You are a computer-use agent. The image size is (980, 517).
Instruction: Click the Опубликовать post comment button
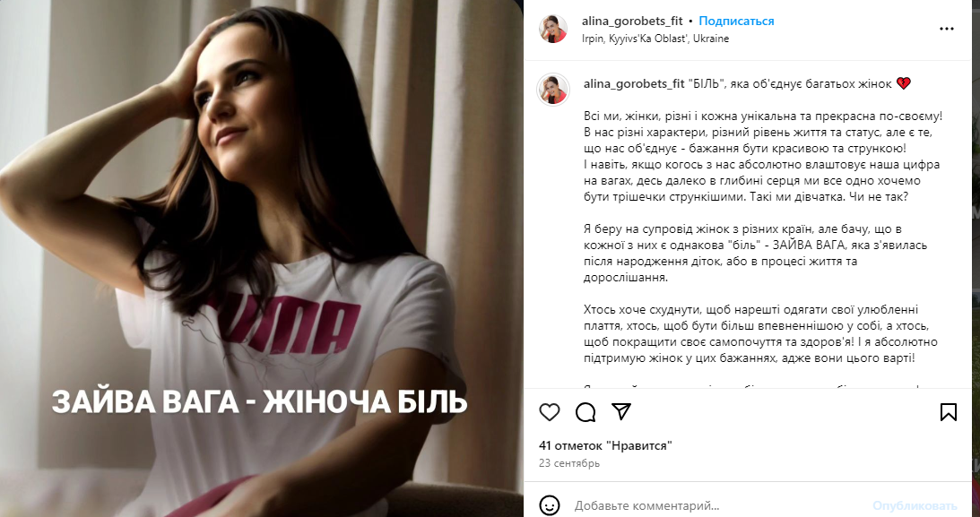coord(915,505)
